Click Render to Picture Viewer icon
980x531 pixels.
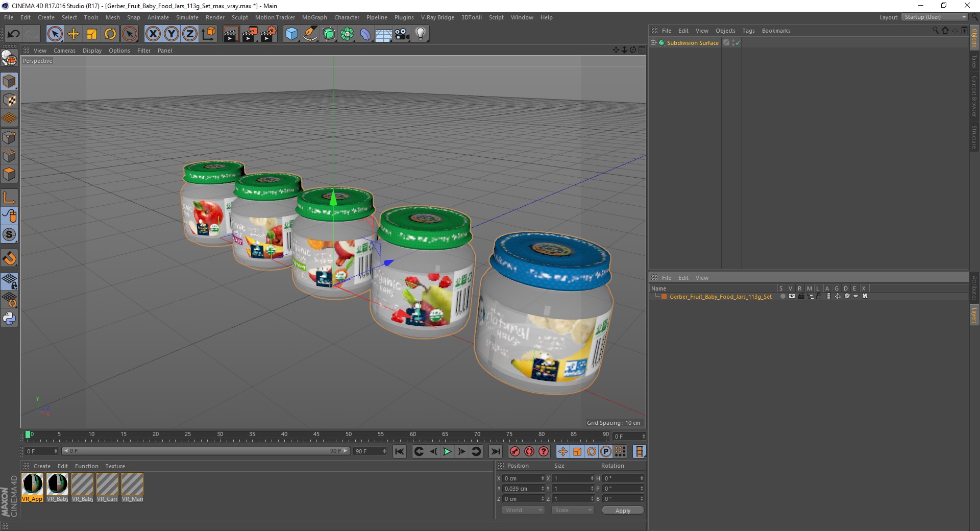[250, 34]
